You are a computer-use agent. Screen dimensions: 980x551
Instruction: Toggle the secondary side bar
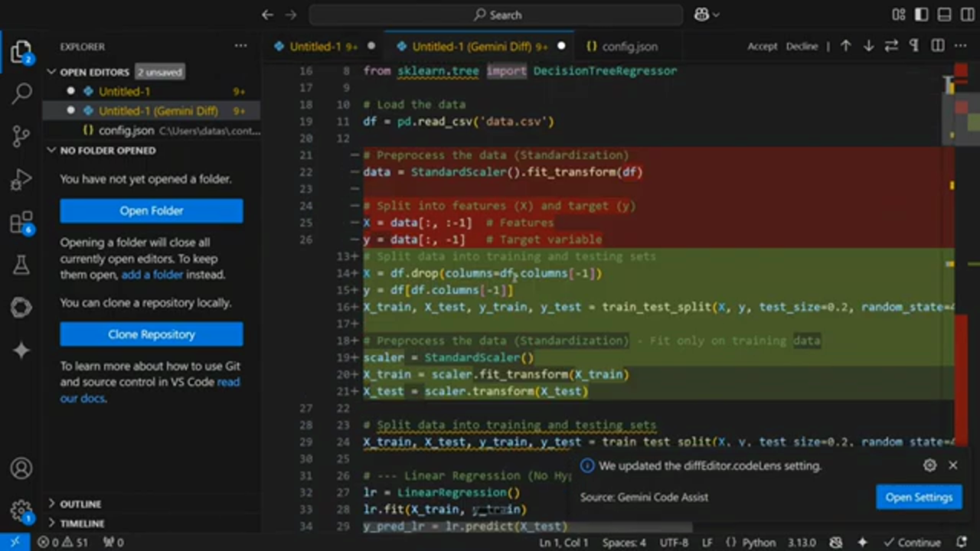(966, 15)
